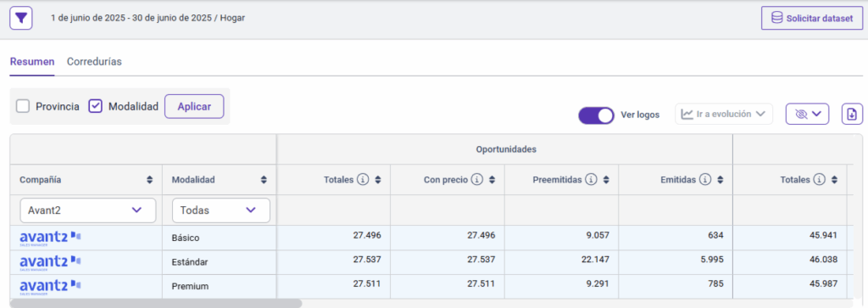Click info icon next to Emitidas
The width and height of the screenshot is (868, 308).
click(704, 180)
